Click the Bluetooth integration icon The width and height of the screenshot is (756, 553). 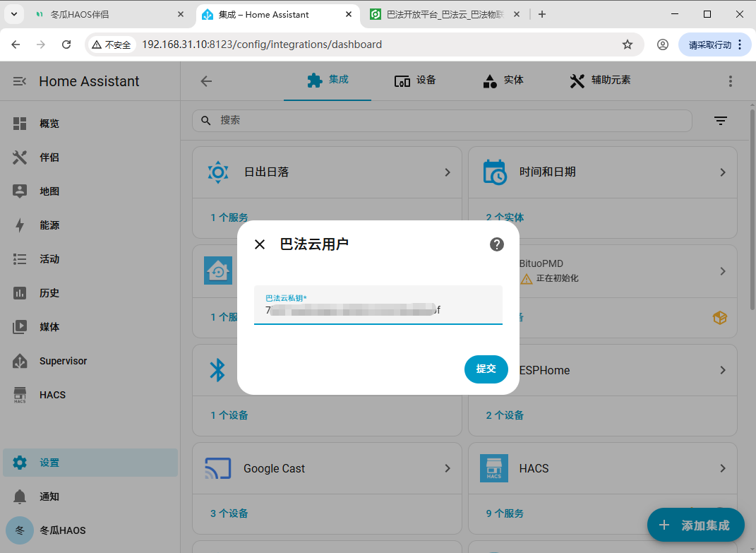click(217, 370)
